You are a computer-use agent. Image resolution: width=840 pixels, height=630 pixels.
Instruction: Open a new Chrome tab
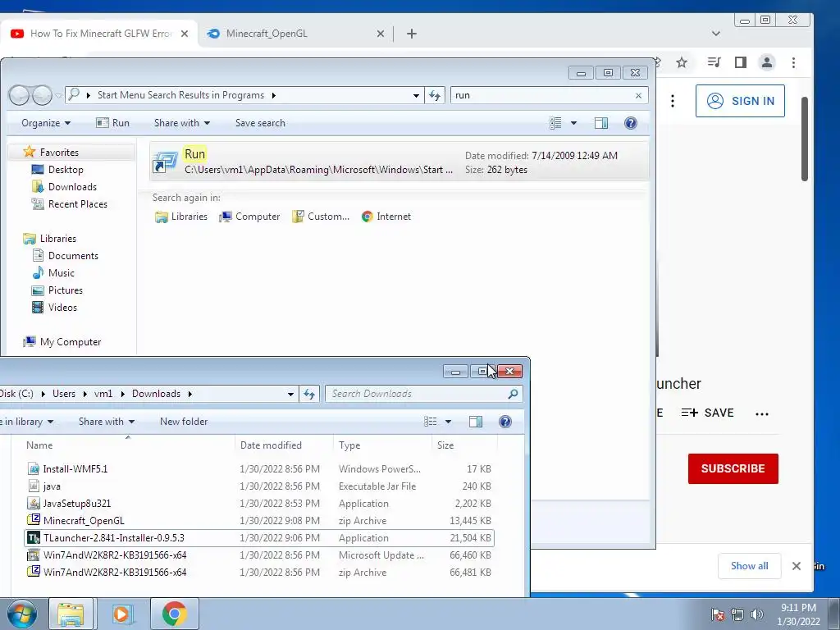click(412, 34)
